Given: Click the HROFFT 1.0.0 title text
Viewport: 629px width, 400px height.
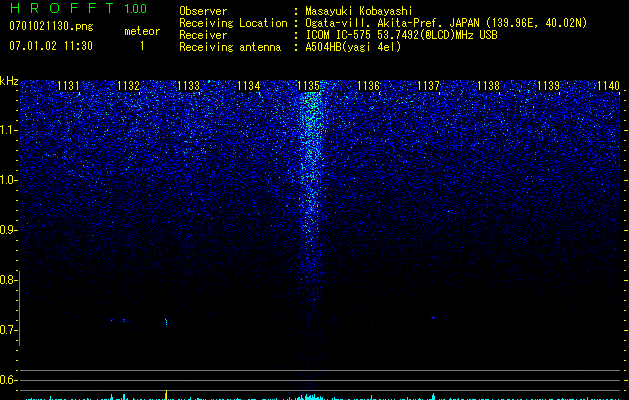Looking at the screenshot, I should point(78,8).
